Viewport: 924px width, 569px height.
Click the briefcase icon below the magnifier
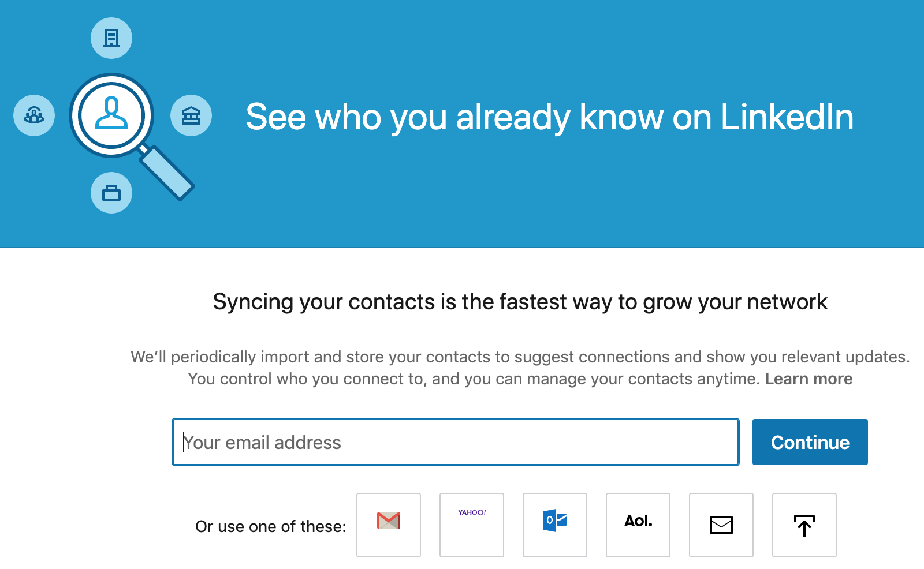(x=111, y=193)
